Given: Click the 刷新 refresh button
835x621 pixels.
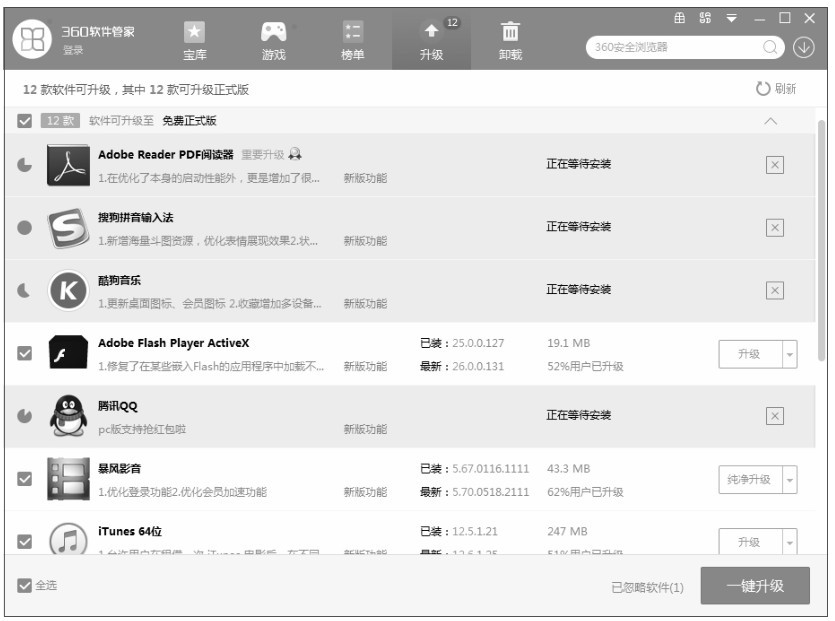Looking at the screenshot, I should click(x=776, y=88).
